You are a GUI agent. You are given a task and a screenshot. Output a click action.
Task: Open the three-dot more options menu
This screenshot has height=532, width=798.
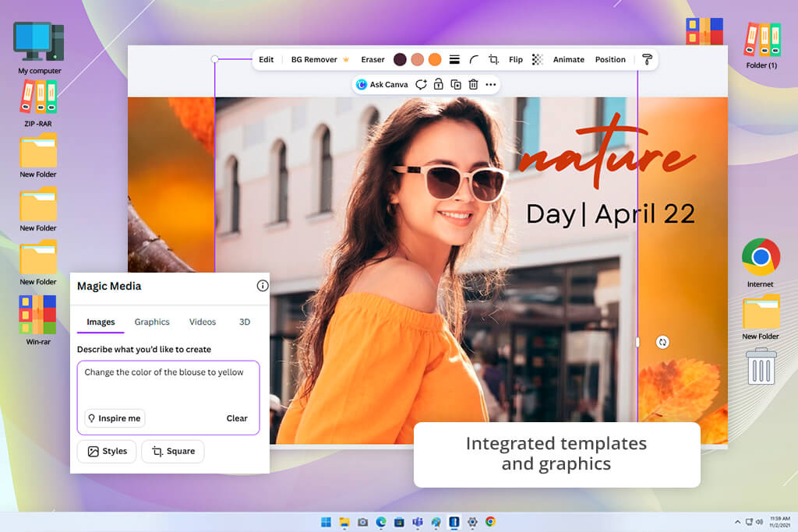point(491,84)
